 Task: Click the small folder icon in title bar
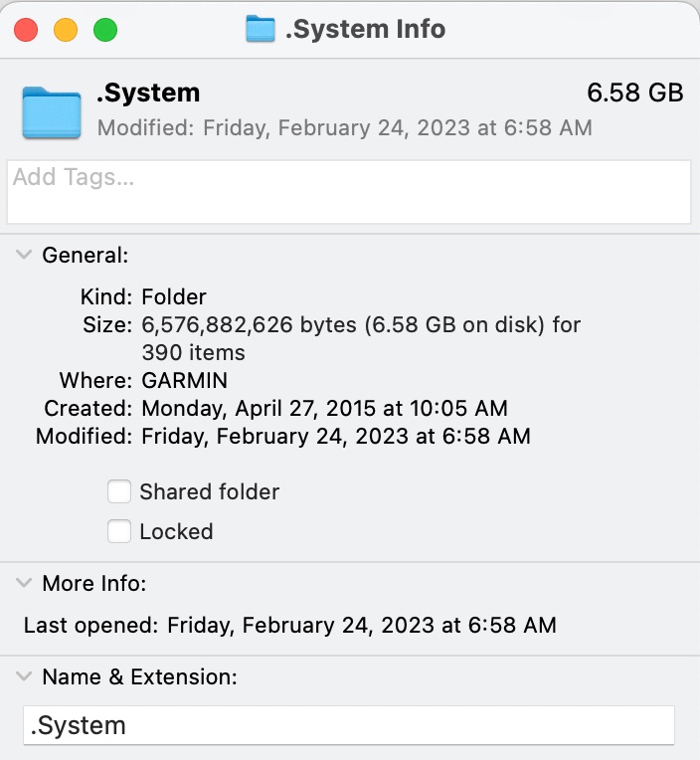point(261,29)
